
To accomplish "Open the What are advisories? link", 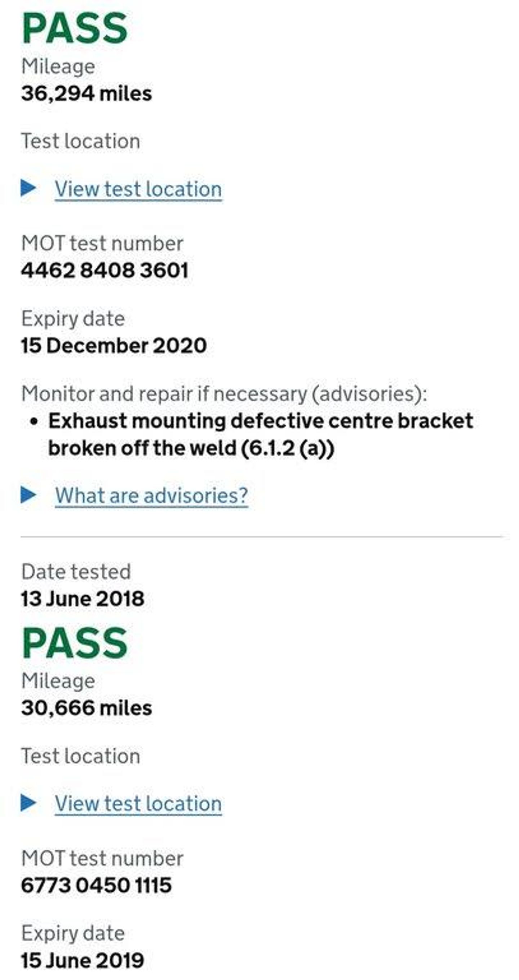I will tap(151, 495).
